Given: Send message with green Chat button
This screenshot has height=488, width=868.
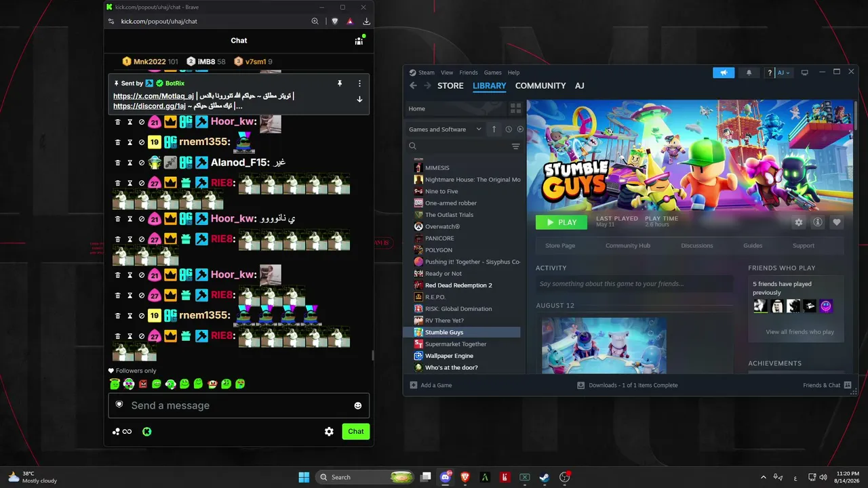Looking at the screenshot, I should tap(356, 431).
